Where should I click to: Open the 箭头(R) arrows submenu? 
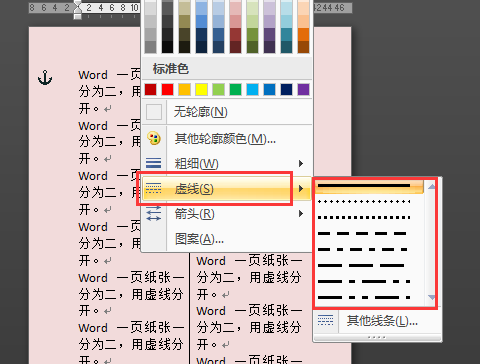[x=227, y=214]
